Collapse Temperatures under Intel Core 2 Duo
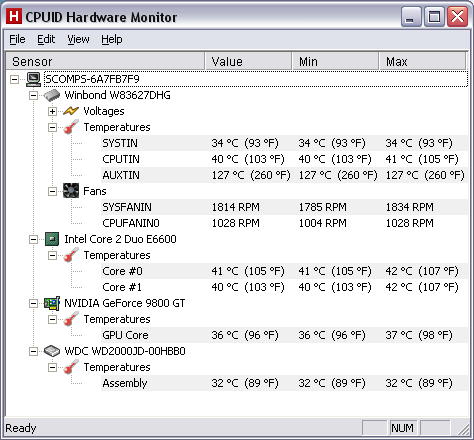 tap(52, 255)
